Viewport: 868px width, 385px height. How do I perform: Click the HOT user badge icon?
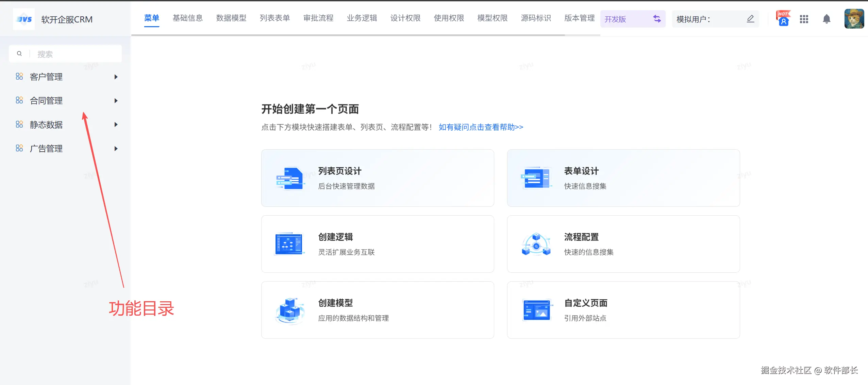coord(783,19)
